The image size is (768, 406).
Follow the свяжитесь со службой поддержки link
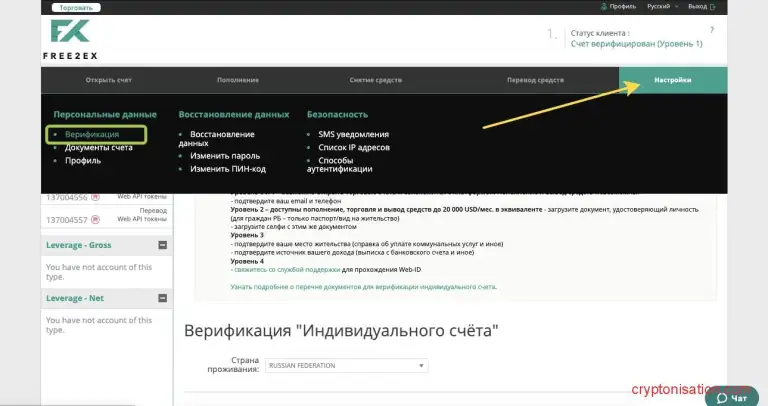(286, 270)
